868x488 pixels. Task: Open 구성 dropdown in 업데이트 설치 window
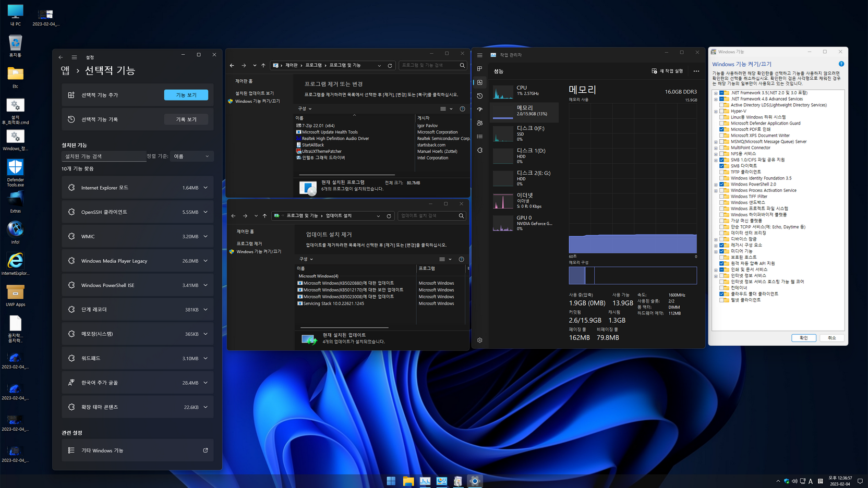[306, 259]
